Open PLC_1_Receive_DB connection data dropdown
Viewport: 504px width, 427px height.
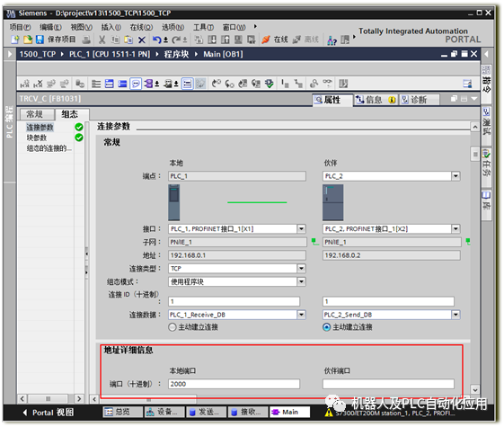[301, 315]
